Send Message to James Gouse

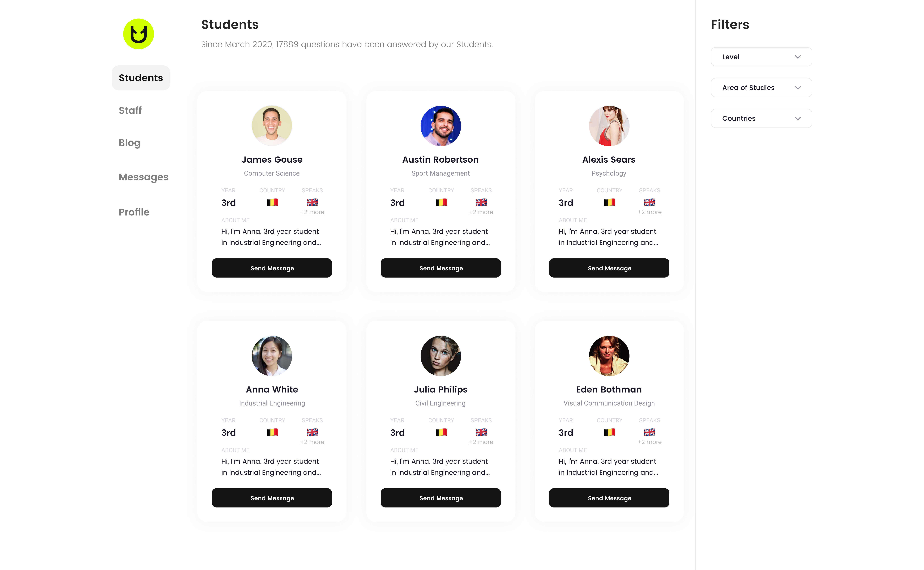[272, 268]
